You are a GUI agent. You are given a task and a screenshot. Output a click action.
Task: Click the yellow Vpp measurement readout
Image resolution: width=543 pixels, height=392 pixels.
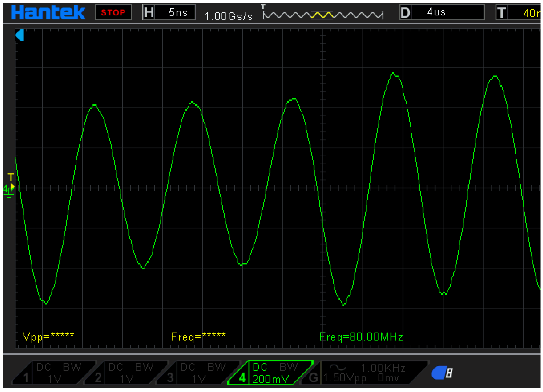pos(48,337)
